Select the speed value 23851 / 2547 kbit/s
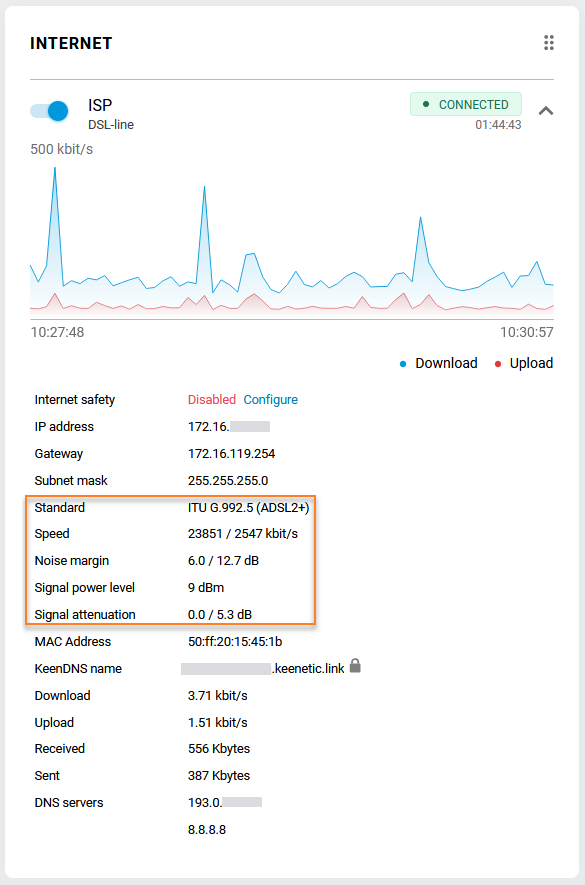Image resolution: width=585 pixels, height=885 pixels. pos(243,534)
